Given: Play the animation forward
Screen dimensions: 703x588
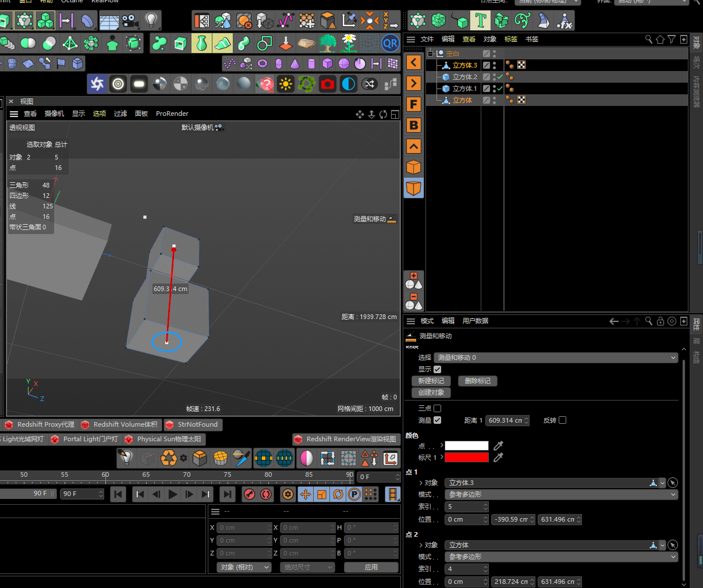Looking at the screenshot, I should coord(173,494).
